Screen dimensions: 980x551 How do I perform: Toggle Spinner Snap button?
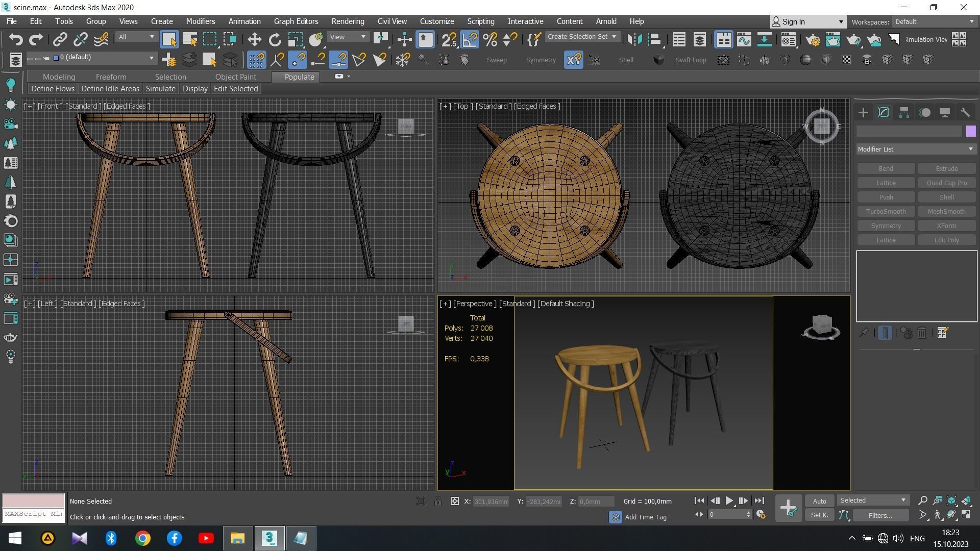510,39
